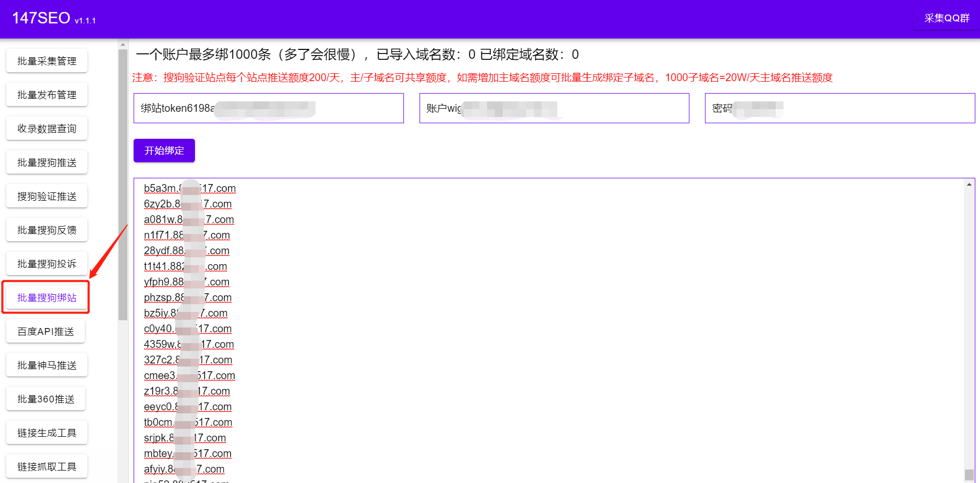
Task: Open 百度API推送 in the sidebar
Action: click(46, 331)
